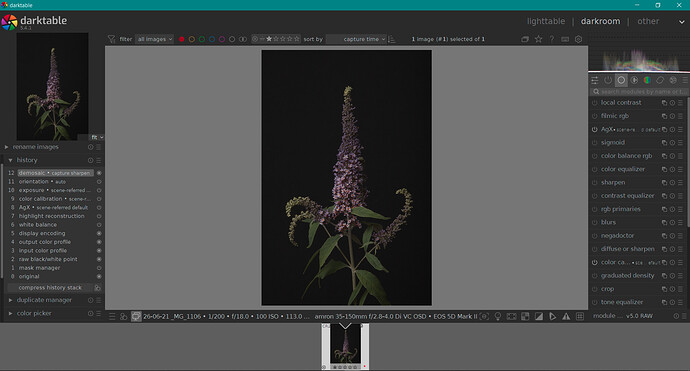Toggle color assessment bulb icon
The image size is (690, 371).
click(x=498, y=316)
